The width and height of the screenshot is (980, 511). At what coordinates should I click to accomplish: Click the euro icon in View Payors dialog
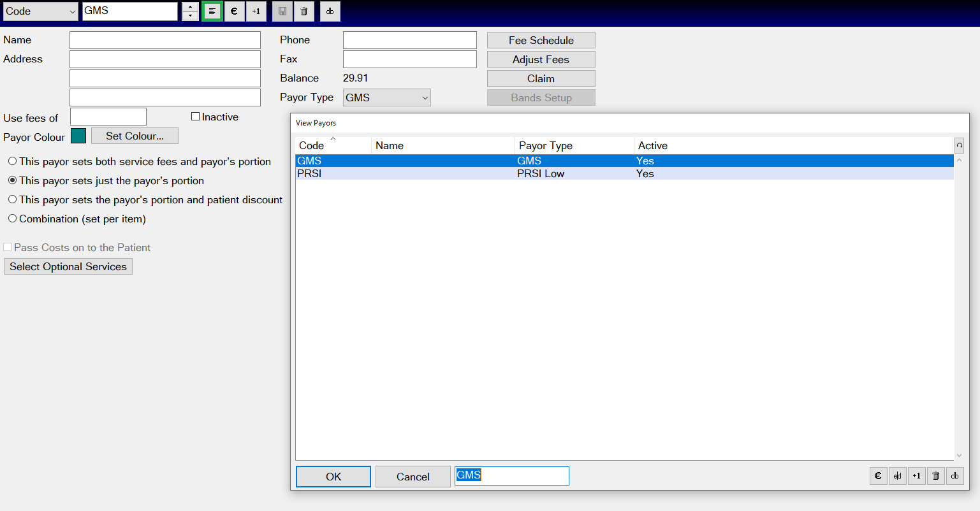point(878,476)
